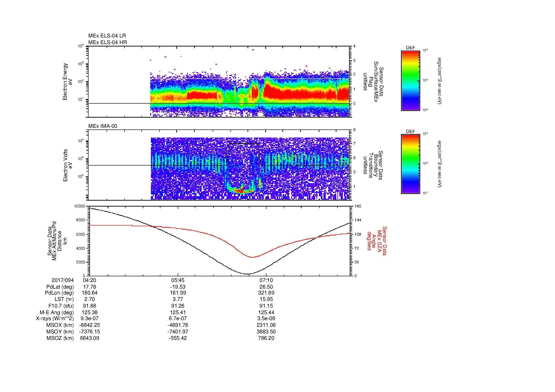Click the PdLon value '180.64'
The width and height of the screenshot is (555, 392).
89,293
